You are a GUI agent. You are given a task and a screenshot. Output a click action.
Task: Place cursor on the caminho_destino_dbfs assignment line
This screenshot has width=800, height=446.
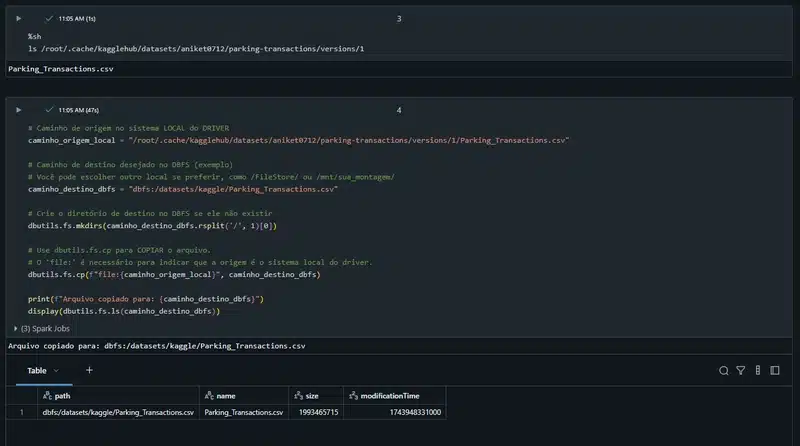click(183, 189)
